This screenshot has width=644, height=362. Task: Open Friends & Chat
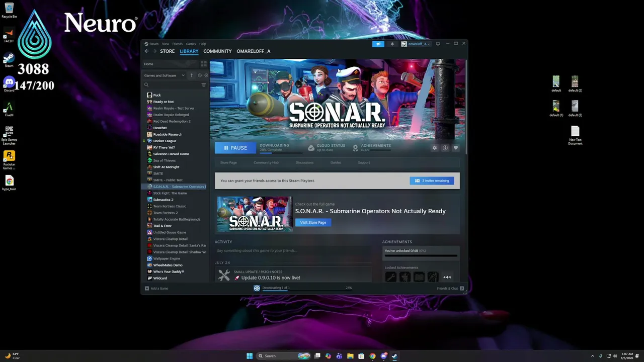point(450,288)
